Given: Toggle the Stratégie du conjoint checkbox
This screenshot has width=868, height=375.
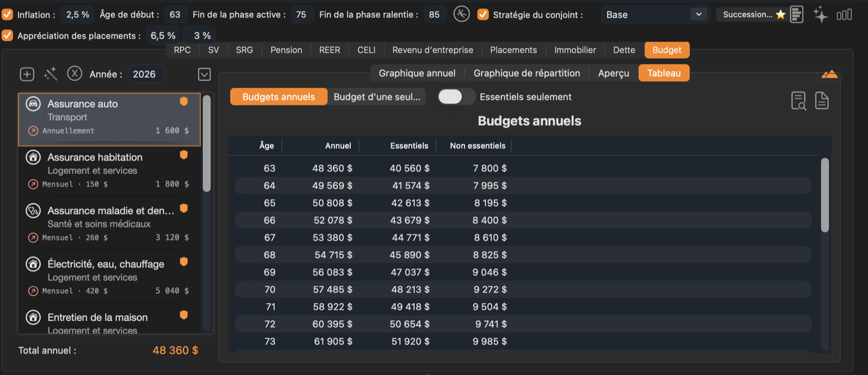Looking at the screenshot, I should click(483, 14).
